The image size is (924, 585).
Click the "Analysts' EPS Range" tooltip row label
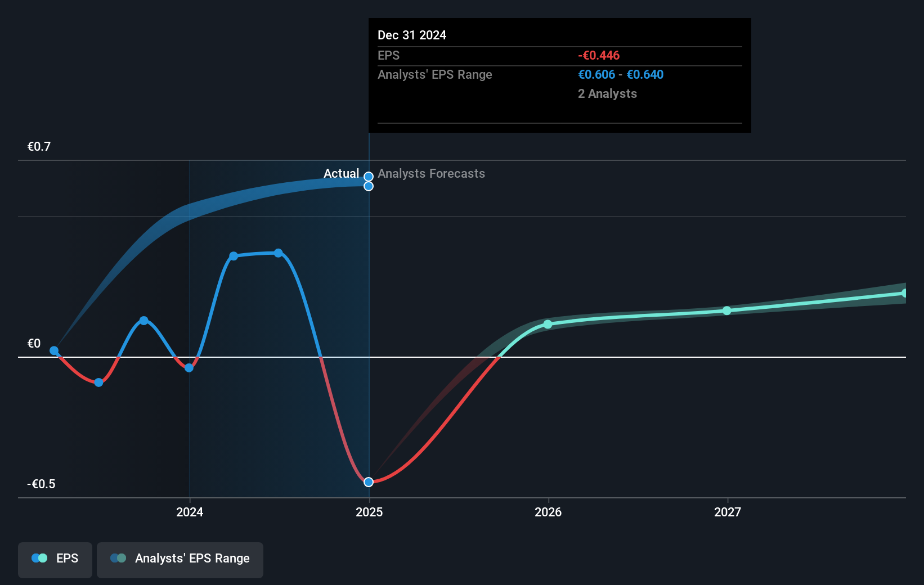pos(435,75)
